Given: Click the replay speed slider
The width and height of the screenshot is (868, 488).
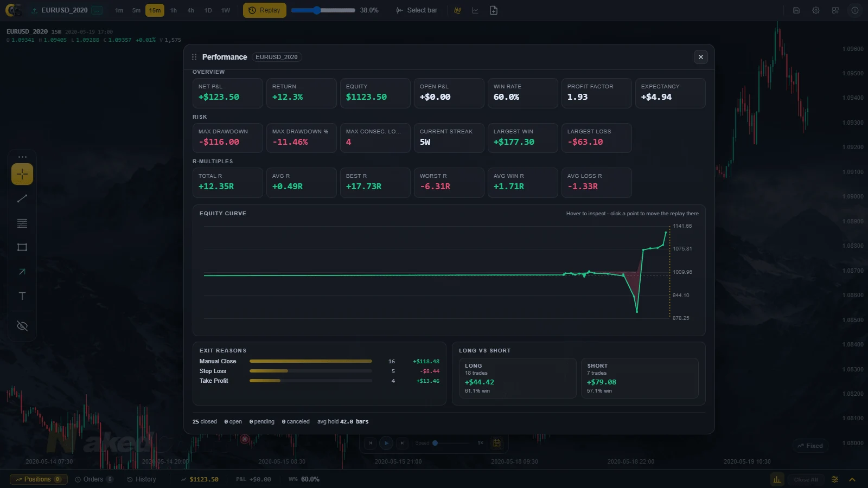Looking at the screenshot, I should [x=451, y=443].
